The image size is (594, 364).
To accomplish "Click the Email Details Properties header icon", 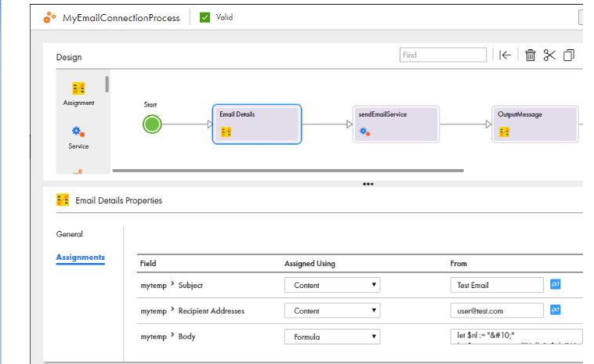I will click(x=63, y=200).
